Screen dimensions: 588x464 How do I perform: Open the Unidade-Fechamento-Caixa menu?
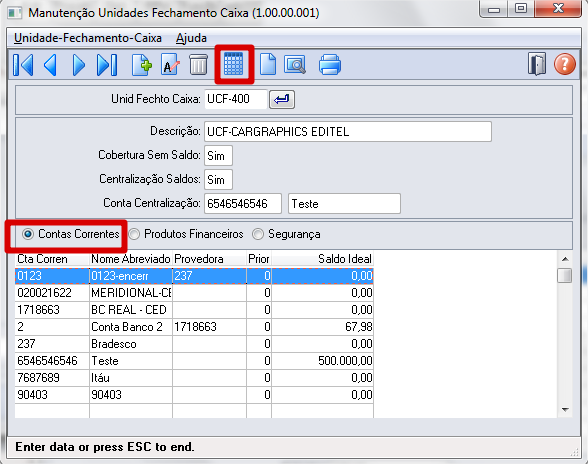tap(88, 38)
